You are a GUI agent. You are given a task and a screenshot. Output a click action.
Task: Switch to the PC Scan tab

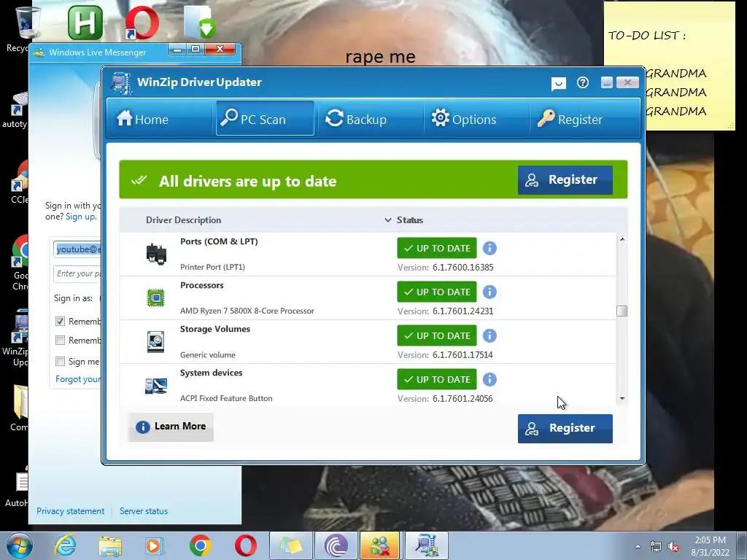click(265, 119)
